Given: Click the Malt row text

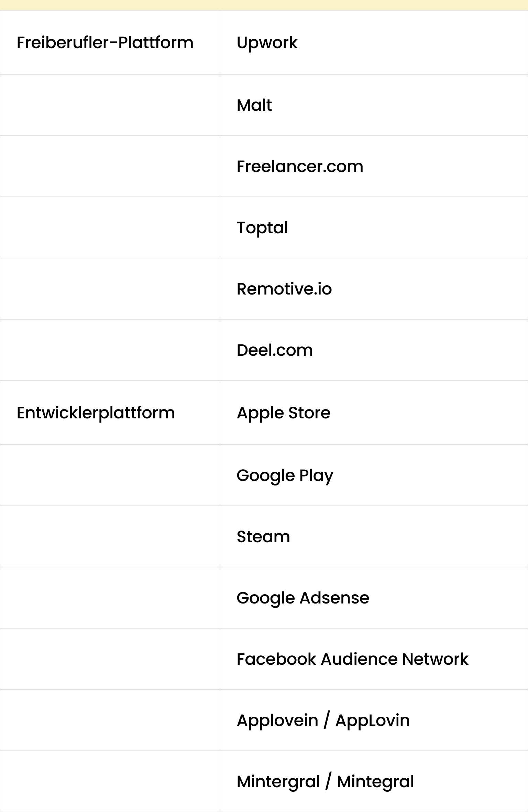Looking at the screenshot, I should (254, 105).
